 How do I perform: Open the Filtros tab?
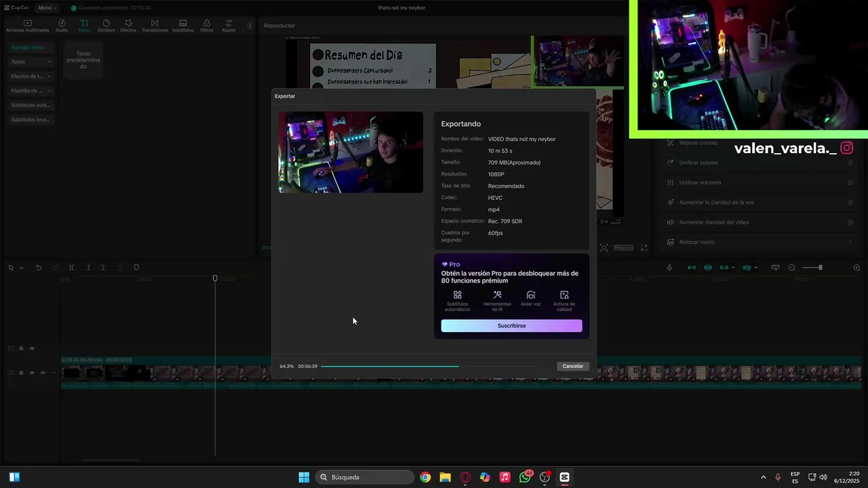pyautogui.click(x=207, y=26)
